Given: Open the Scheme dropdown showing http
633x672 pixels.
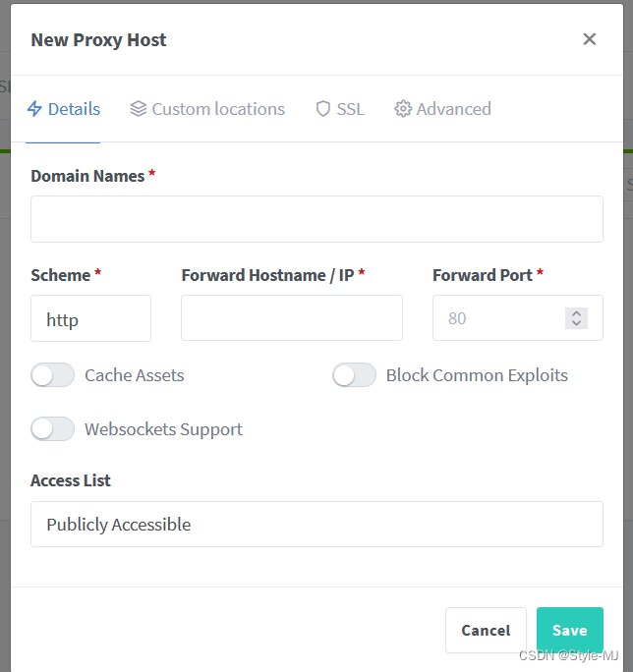Looking at the screenshot, I should coord(90,318).
